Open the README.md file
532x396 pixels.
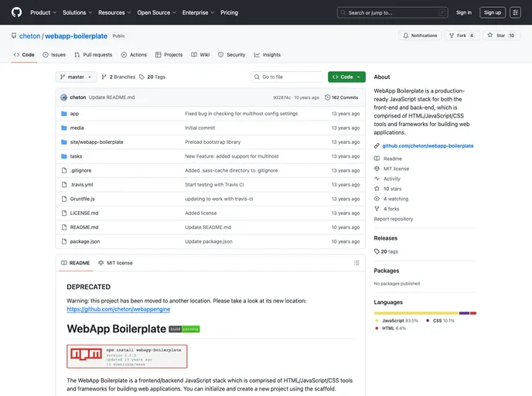(84, 227)
